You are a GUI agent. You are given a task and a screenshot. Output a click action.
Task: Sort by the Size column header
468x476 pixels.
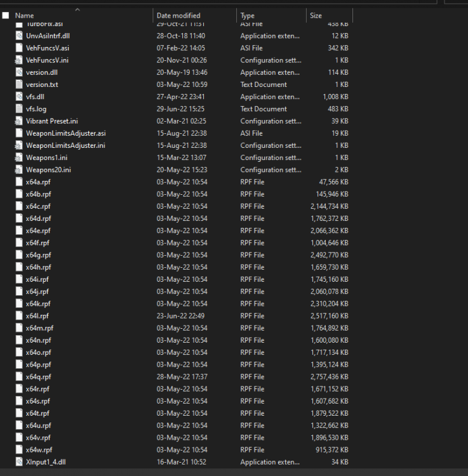(x=316, y=15)
